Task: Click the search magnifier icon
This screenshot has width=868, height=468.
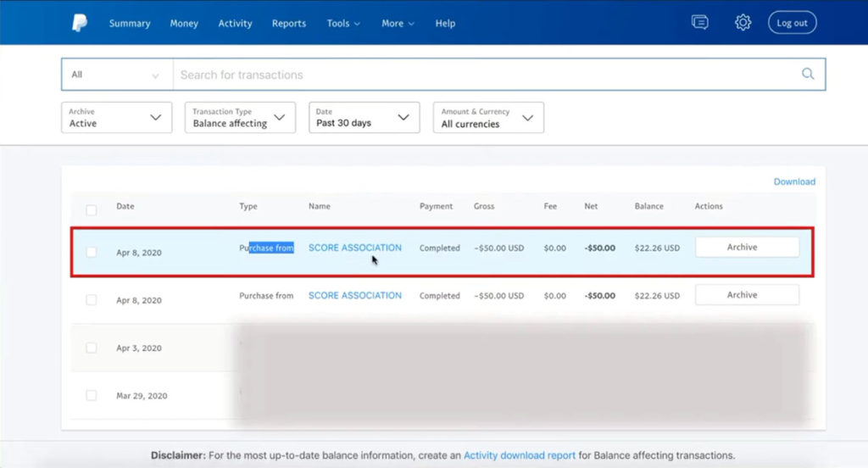Action: pos(808,74)
